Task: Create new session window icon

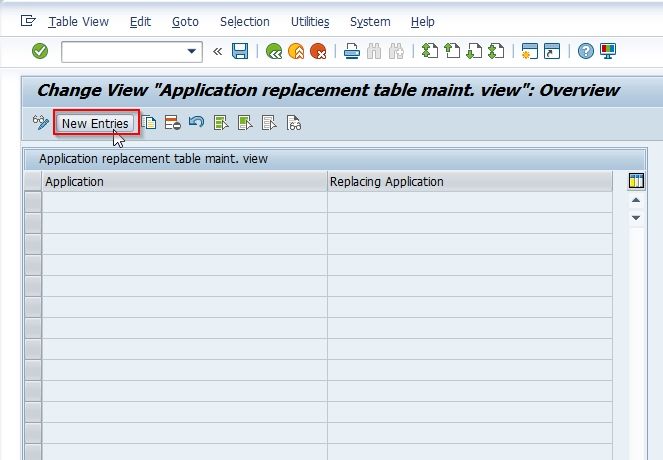Action: pyautogui.click(x=529, y=51)
